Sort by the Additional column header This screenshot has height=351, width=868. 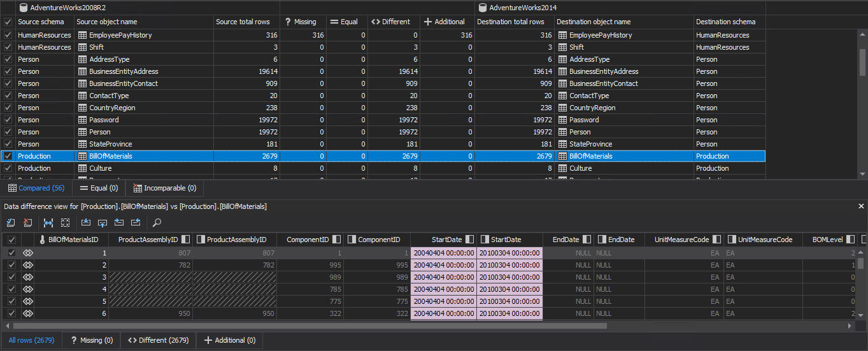[447, 22]
